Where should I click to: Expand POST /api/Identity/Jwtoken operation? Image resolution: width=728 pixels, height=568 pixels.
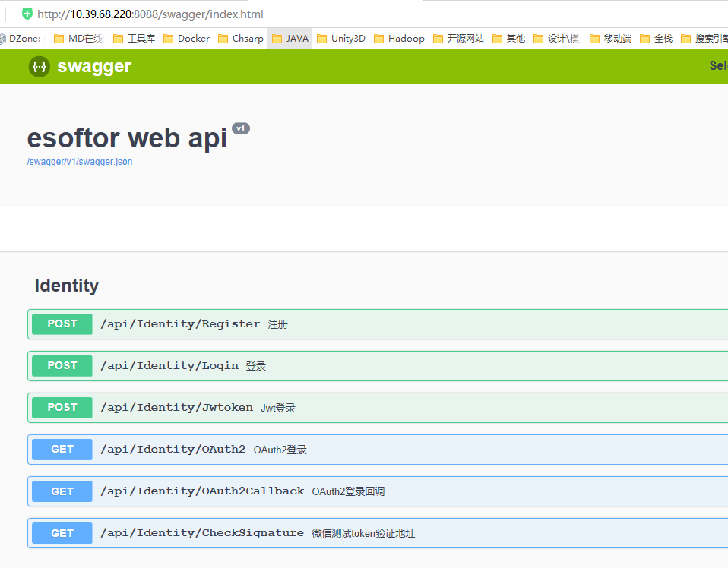coord(378,408)
